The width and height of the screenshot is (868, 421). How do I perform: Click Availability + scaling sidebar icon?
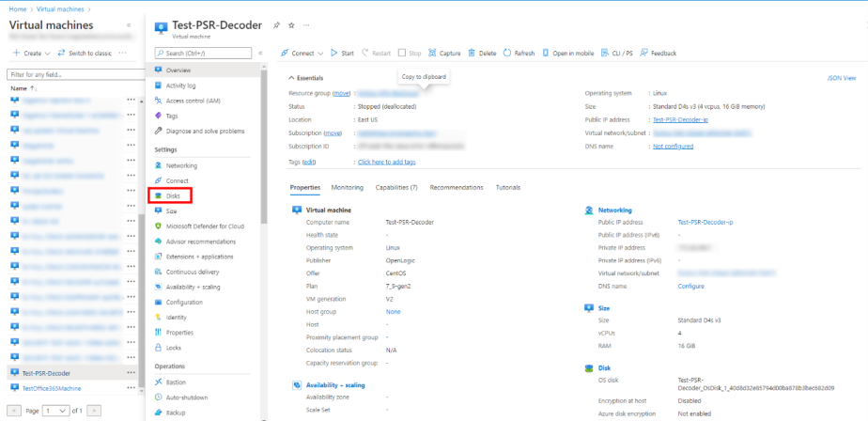coord(159,287)
